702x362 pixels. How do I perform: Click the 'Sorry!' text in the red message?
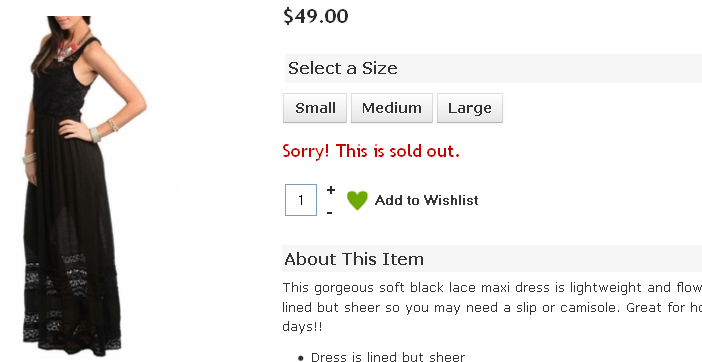coord(306,151)
